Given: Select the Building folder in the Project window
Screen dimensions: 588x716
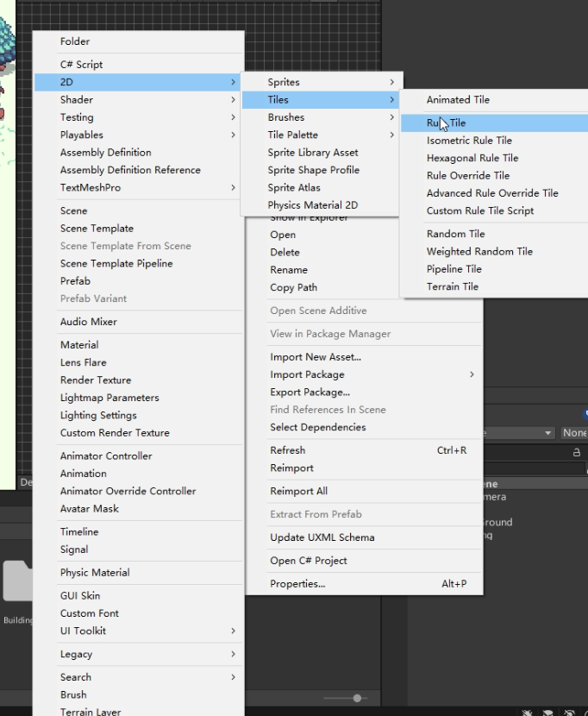Looking at the screenshot, I should point(16,591).
